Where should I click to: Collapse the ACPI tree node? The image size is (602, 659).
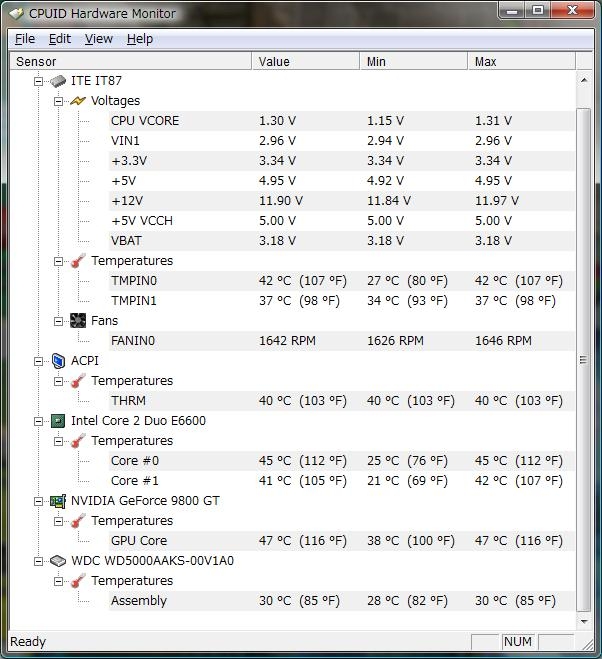click(38, 361)
